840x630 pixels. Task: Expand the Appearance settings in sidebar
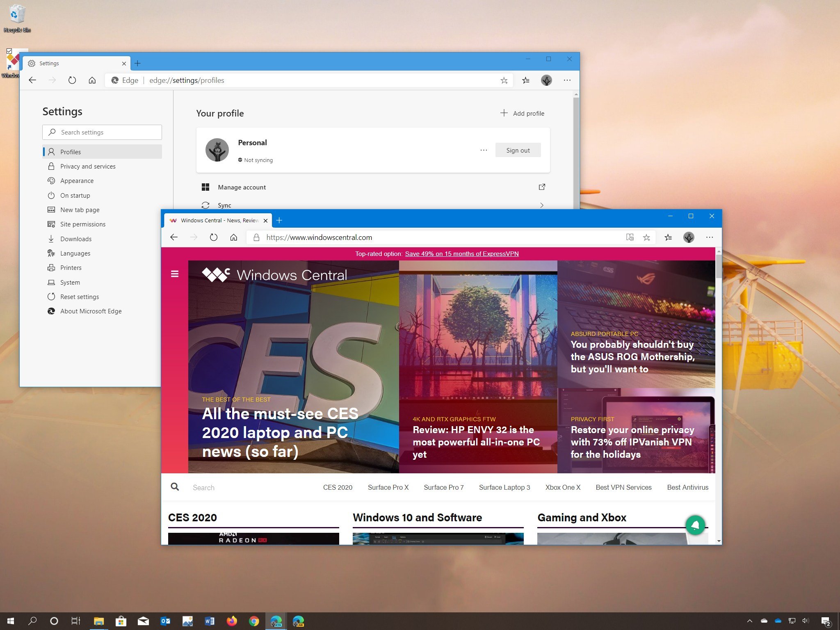76,180
